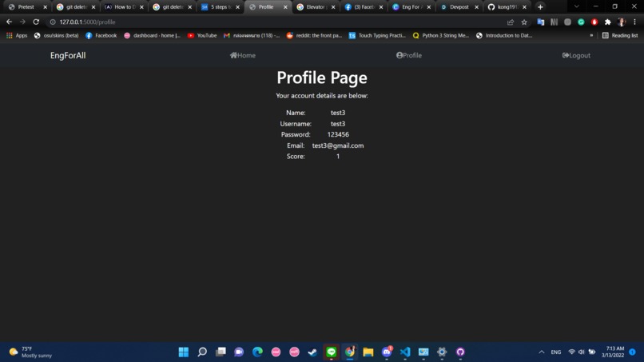Open Python 3 String Methods bookmark

(441, 36)
